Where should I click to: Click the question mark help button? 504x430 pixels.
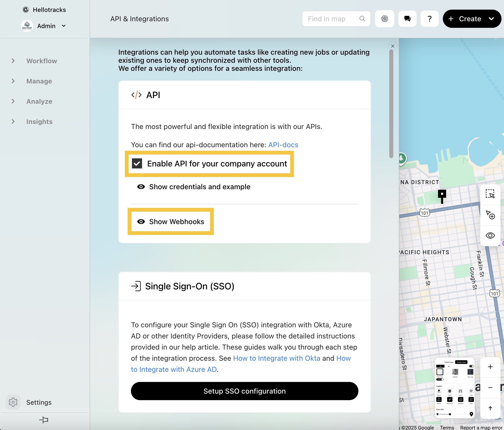(x=429, y=19)
